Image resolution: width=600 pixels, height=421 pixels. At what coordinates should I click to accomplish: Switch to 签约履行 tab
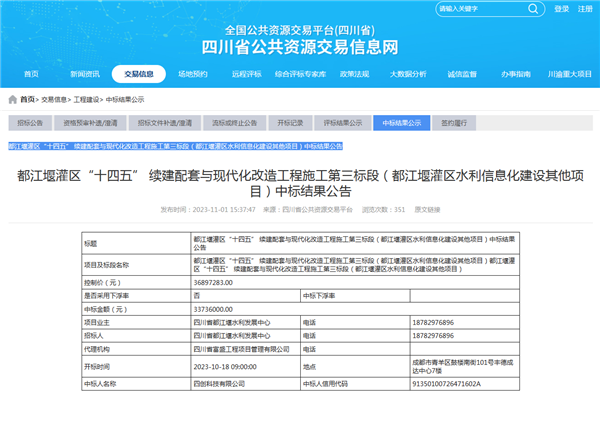454,123
